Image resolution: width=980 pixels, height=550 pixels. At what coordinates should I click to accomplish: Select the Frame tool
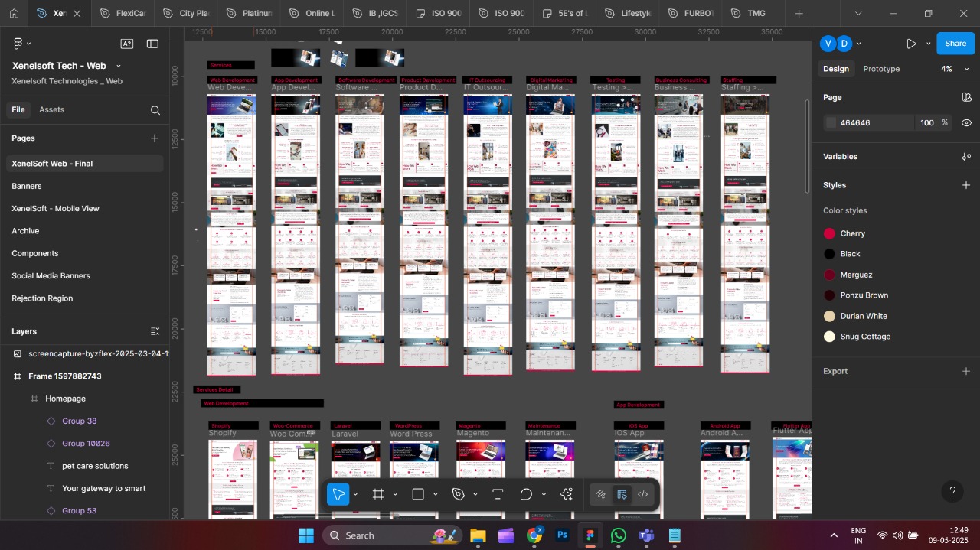point(378,494)
